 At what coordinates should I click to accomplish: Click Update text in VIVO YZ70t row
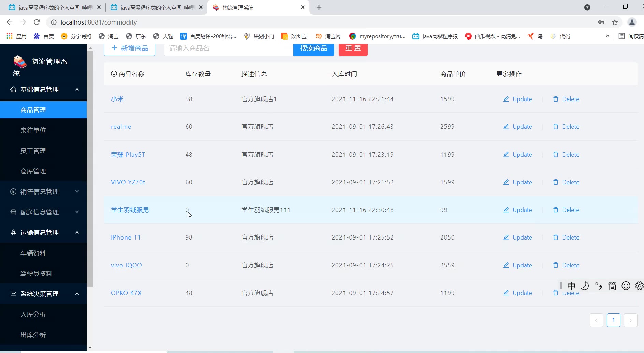522,182
